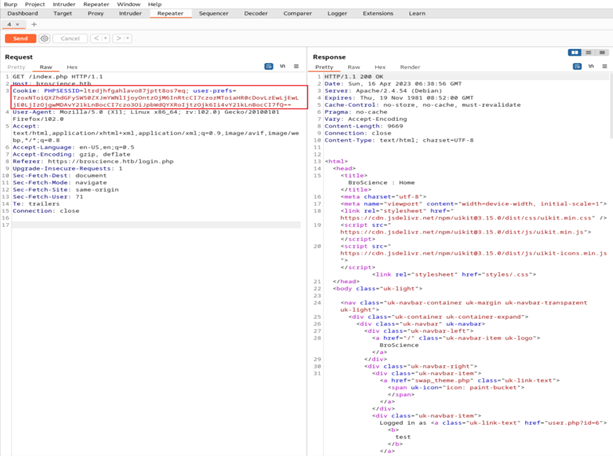Click the 'Content-Type: text/html' response header
The height and width of the screenshot is (456, 613).
point(399,140)
